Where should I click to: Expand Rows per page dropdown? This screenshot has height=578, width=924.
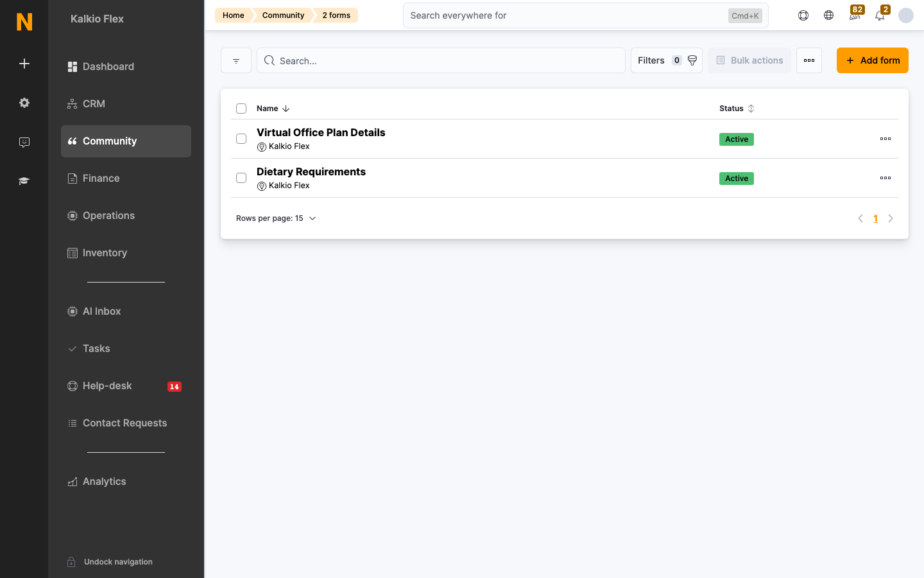(x=276, y=218)
